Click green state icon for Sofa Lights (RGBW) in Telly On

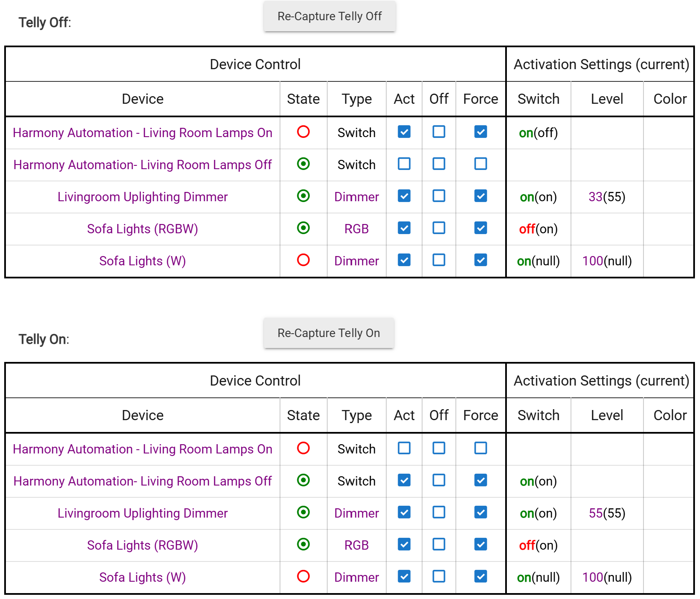pos(303,545)
